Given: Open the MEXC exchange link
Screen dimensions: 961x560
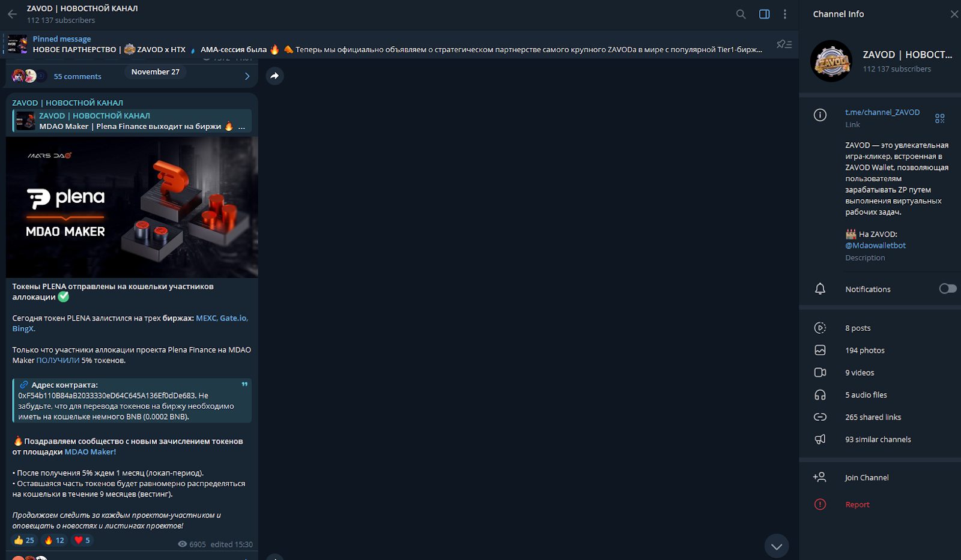Looking at the screenshot, I should tap(206, 318).
